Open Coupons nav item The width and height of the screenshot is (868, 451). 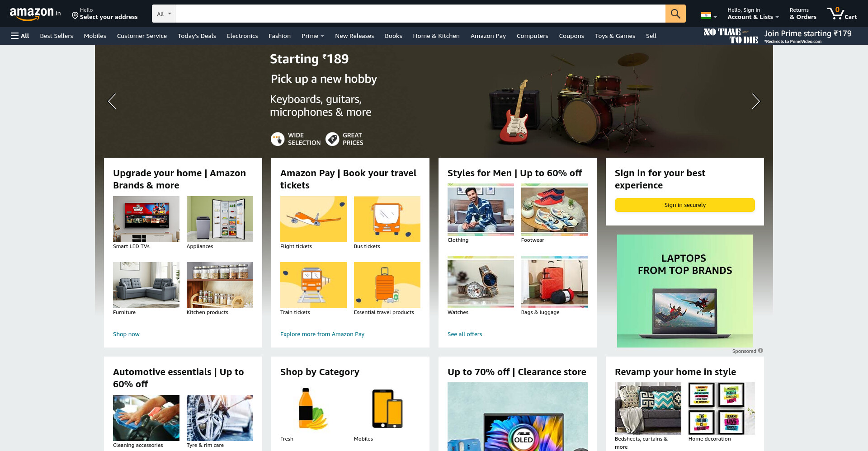pyautogui.click(x=571, y=36)
